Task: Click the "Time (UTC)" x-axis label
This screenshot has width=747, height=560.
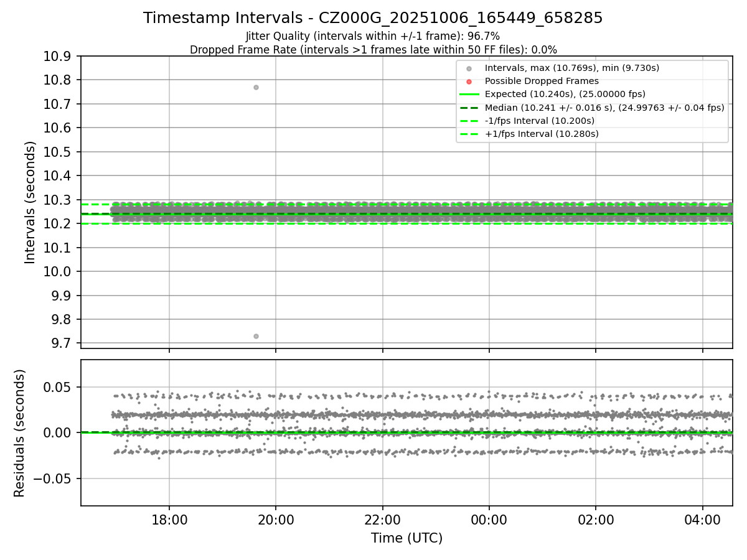Action: [x=406, y=538]
